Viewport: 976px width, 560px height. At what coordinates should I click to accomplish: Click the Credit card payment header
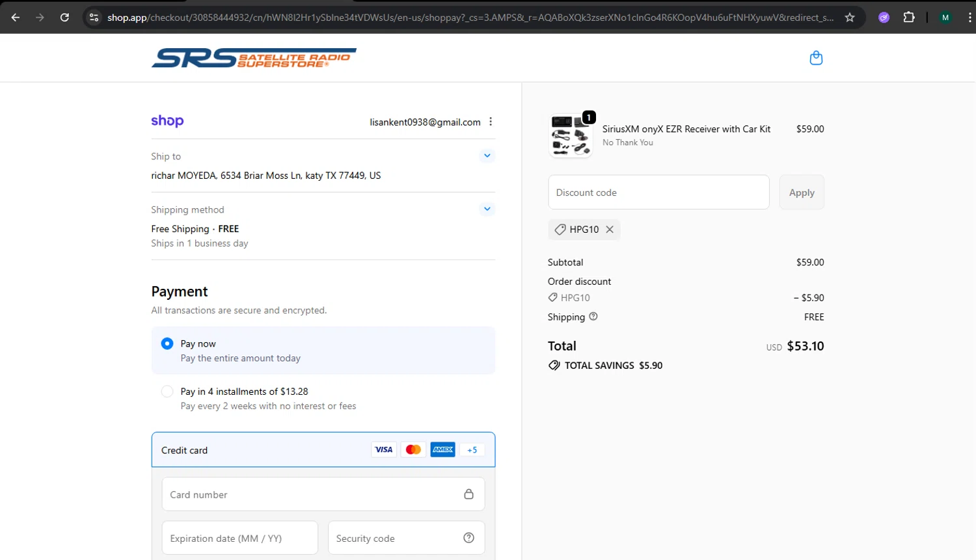coord(323,449)
